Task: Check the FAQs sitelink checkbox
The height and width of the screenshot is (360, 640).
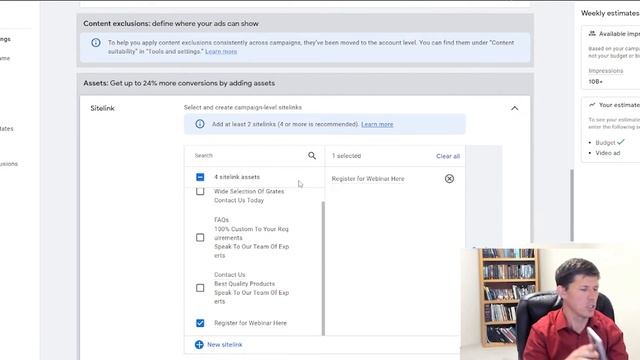Action: (x=200, y=238)
